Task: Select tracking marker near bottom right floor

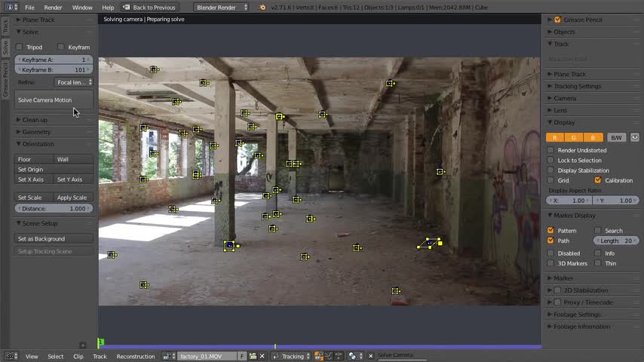Action: 395,291
